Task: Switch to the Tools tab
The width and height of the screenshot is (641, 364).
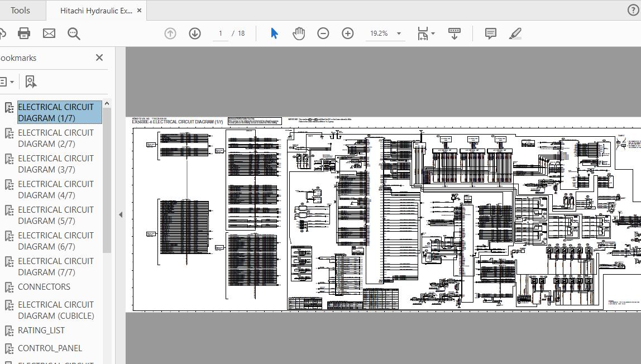Action: click(x=21, y=11)
